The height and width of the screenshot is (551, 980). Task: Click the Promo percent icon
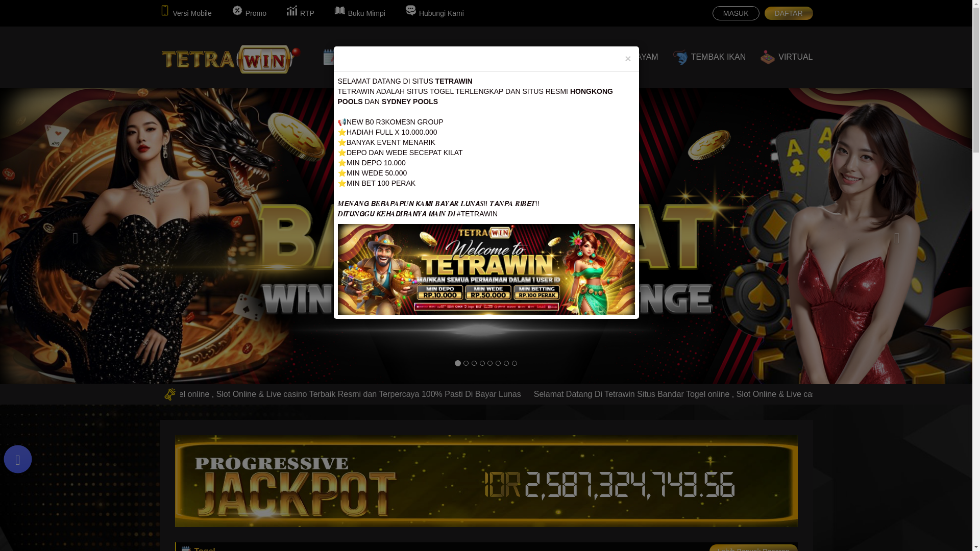tap(237, 10)
